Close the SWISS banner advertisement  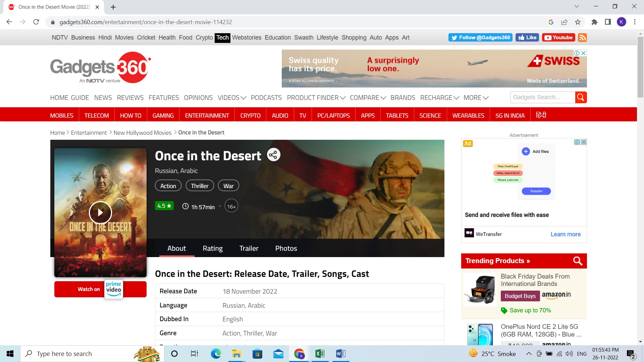[584, 53]
